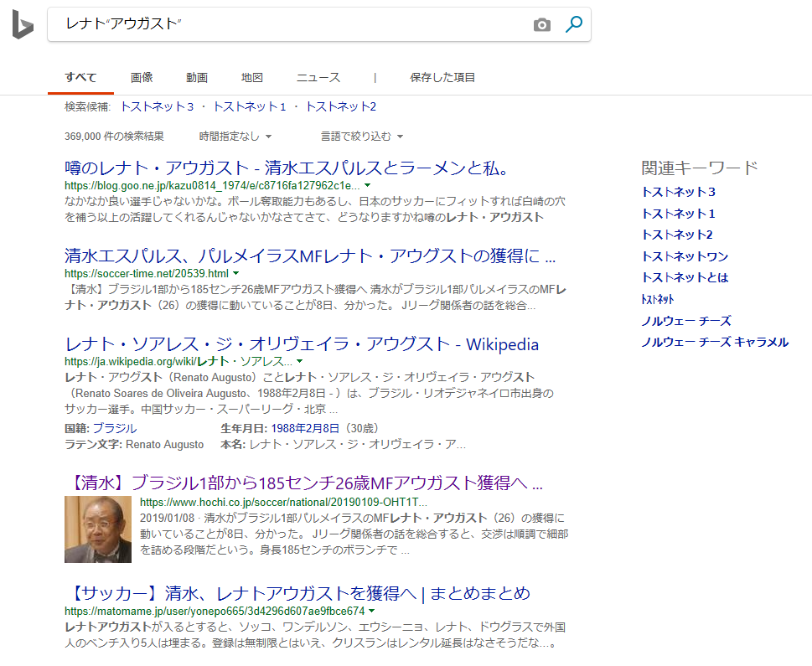
Task: Select related keyword ノルウェー チーズ キャラメル
Action: pyautogui.click(x=715, y=342)
